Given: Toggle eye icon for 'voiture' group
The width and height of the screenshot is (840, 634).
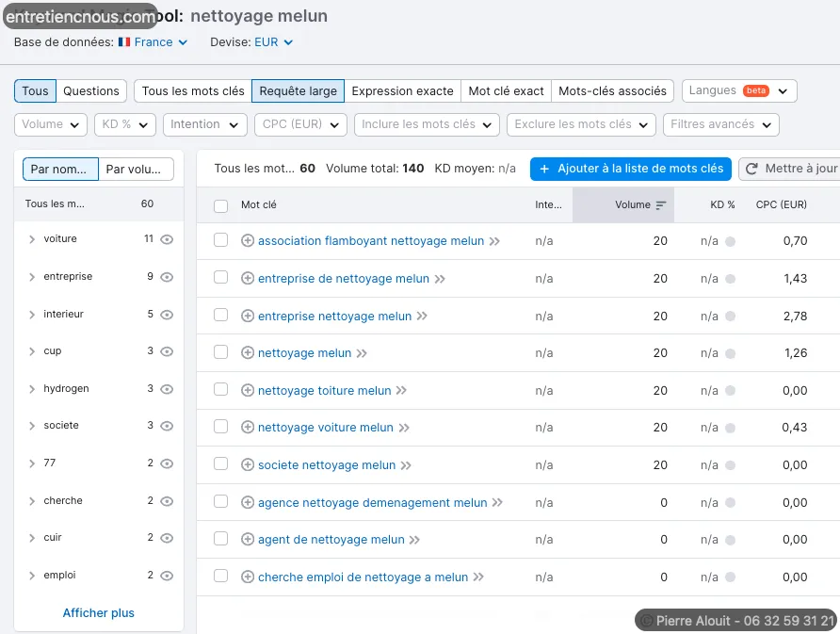Looking at the screenshot, I should (x=167, y=239).
